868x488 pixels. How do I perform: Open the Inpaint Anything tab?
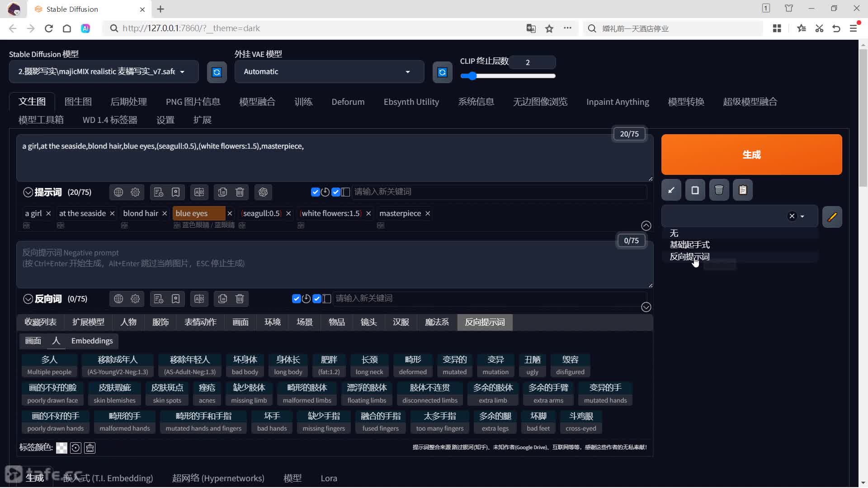pos(618,102)
